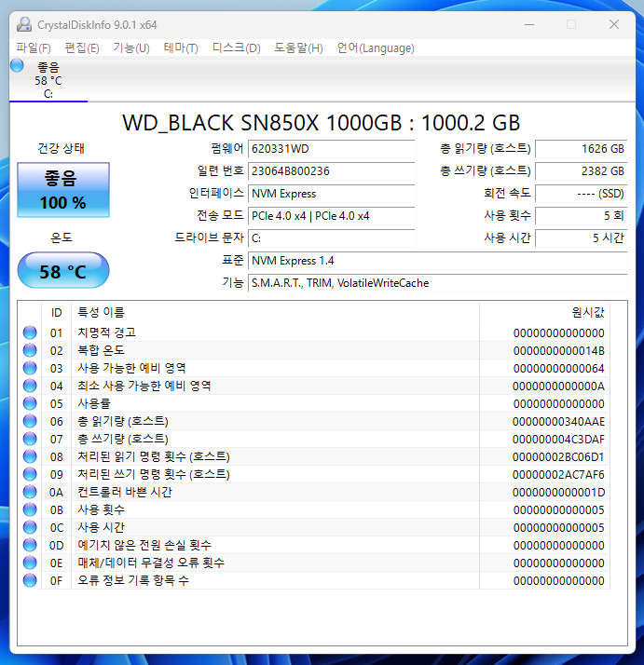Click the 사용 시간 label next to 5 시간
Screen dimensions: 644x665
507,237
